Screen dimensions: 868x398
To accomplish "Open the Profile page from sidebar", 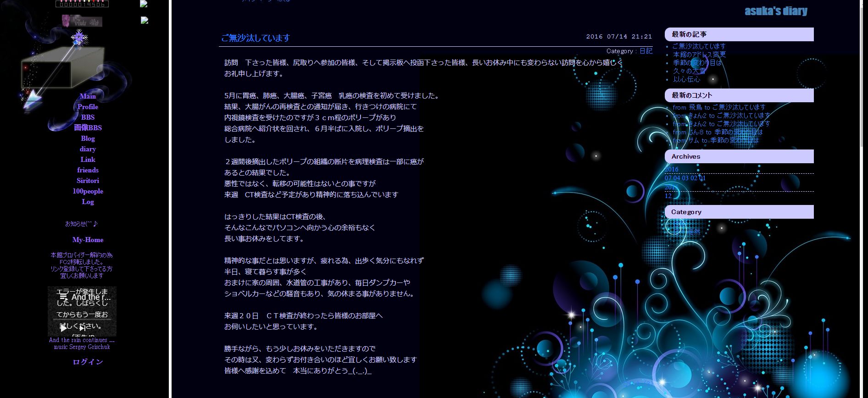I will tap(88, 107).
